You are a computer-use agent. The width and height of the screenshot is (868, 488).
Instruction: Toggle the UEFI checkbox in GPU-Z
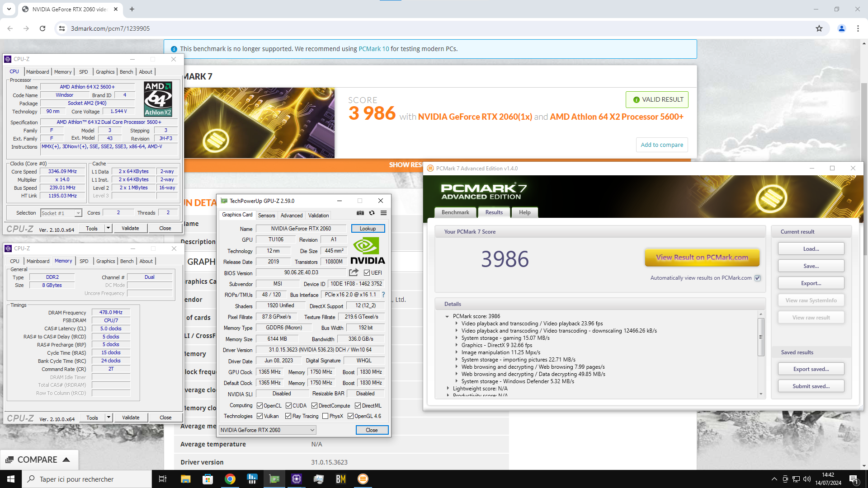click(x=367, y=273)
